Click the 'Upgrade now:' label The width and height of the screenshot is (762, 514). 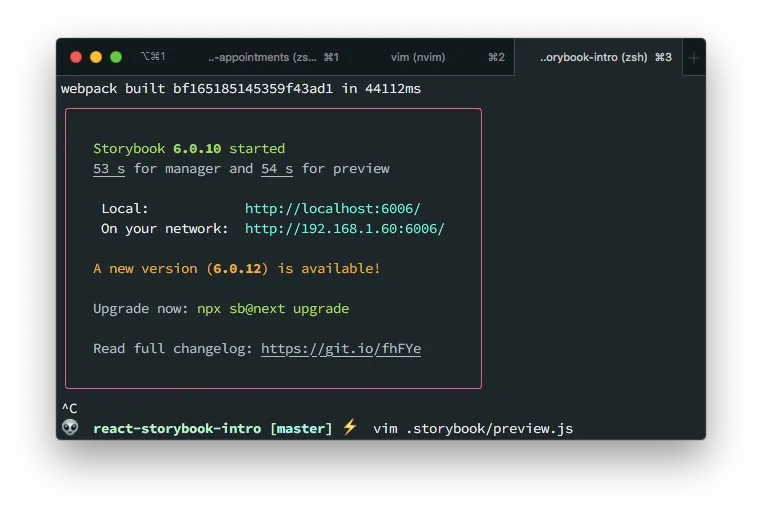[140, 309]
